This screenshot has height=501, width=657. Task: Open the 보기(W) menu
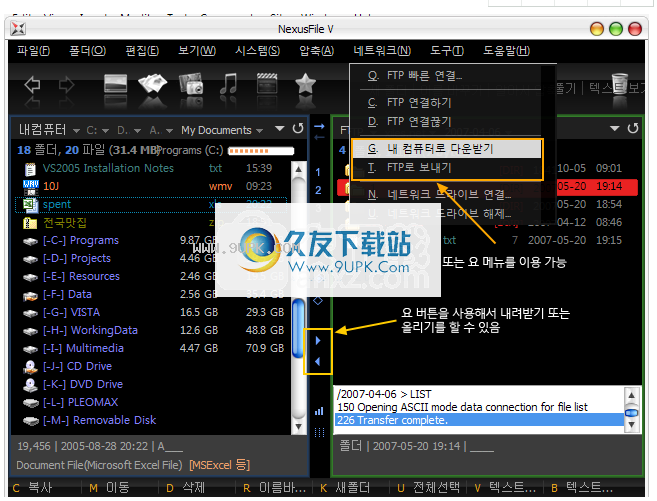click(197, 51)
